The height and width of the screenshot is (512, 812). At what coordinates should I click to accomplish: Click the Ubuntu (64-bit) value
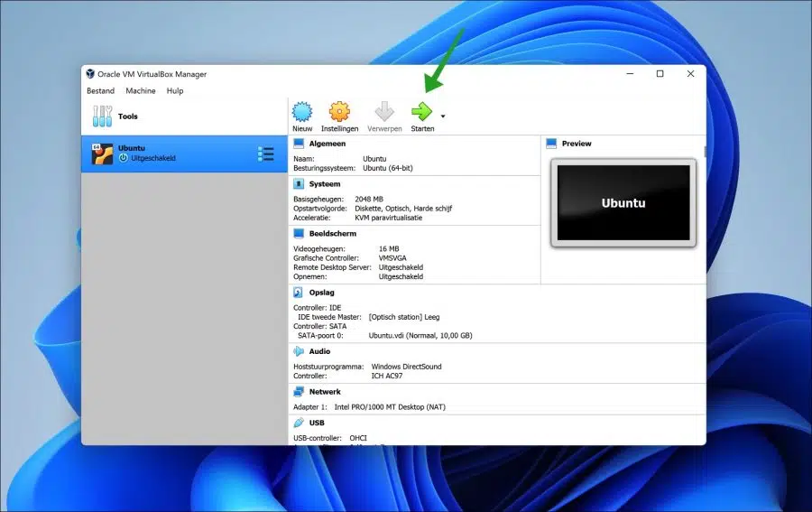click(387, 168)
